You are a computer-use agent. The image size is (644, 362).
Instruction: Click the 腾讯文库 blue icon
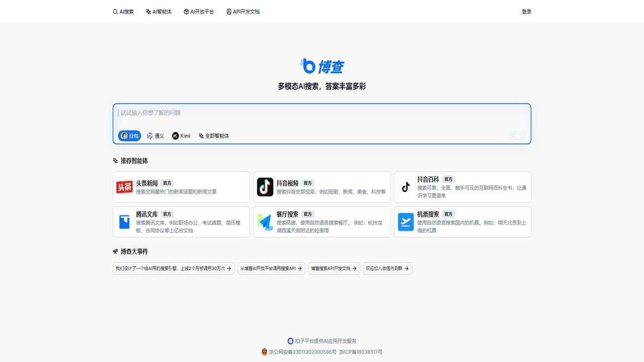(124, 222)
